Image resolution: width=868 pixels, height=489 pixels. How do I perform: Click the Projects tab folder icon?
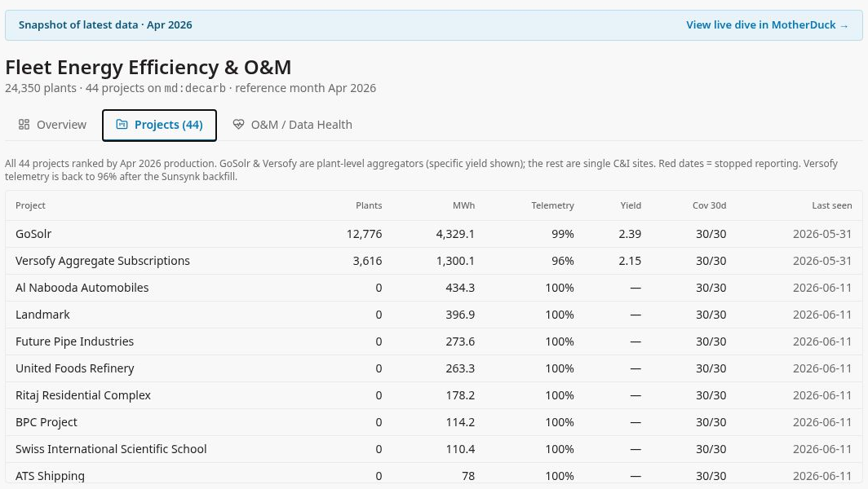coord(122,125)
